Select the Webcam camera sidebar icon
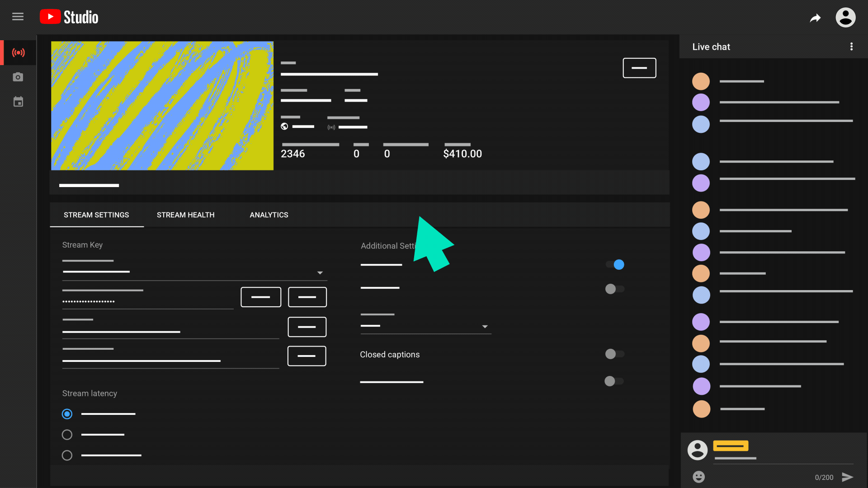Screen dimensions: 868x488 tap(18, 77)
